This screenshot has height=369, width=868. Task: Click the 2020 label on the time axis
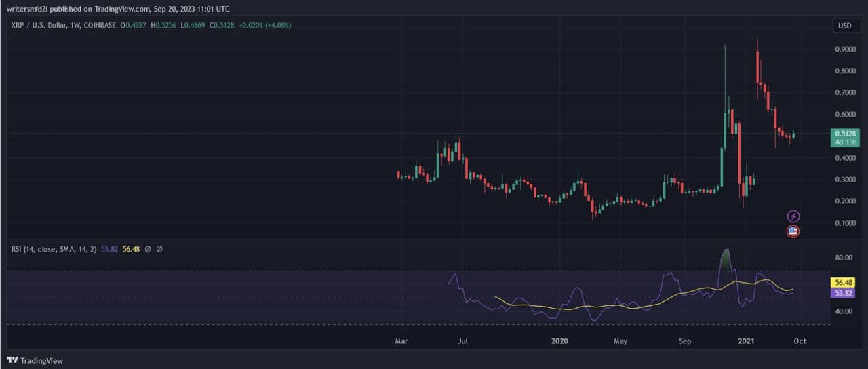[559, 341]
